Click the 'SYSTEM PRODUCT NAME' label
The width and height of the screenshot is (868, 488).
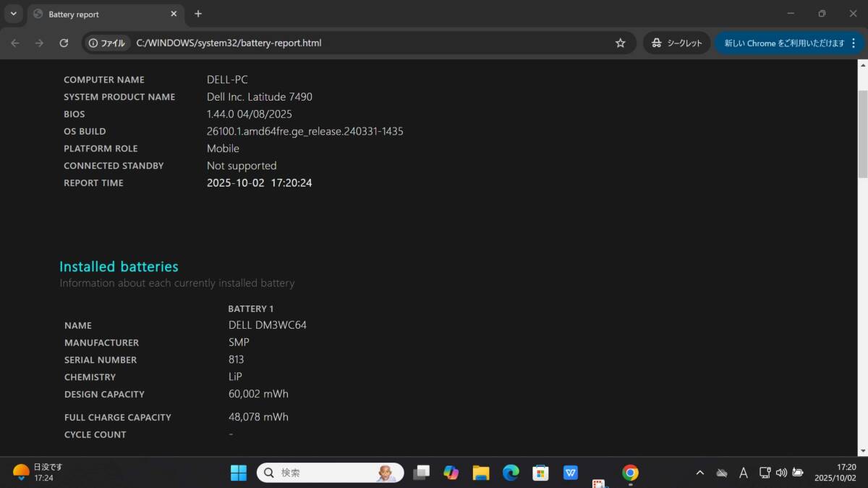tap(119, 97)
